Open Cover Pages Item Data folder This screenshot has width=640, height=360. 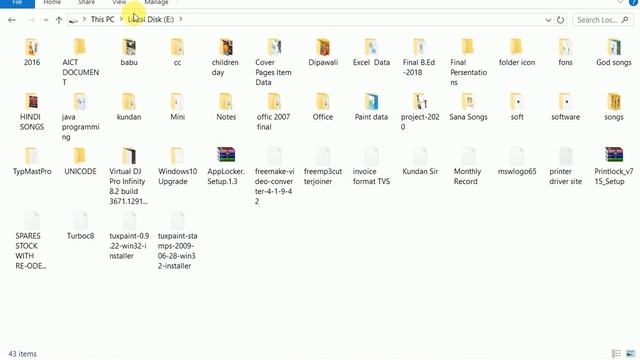[273, 62]
